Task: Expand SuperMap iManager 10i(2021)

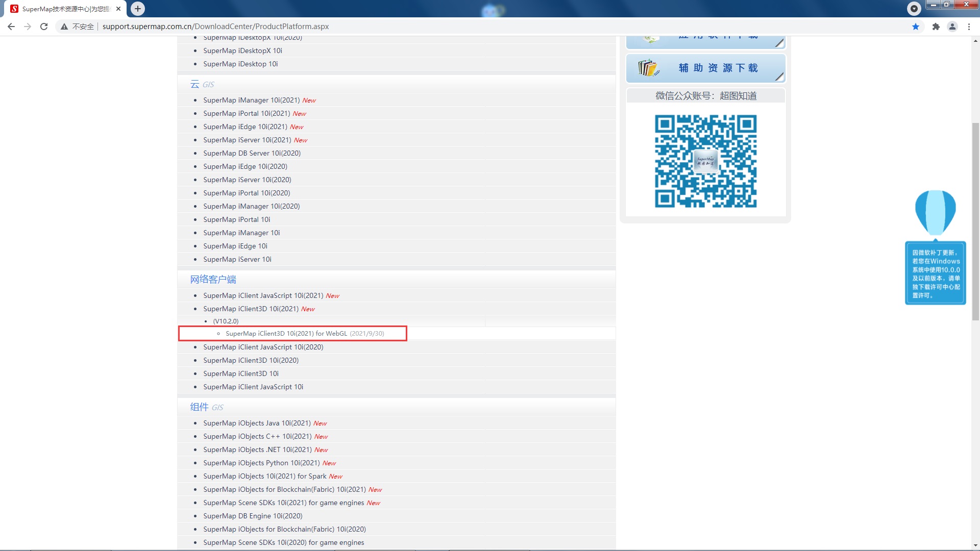Action: coord(252,100)
